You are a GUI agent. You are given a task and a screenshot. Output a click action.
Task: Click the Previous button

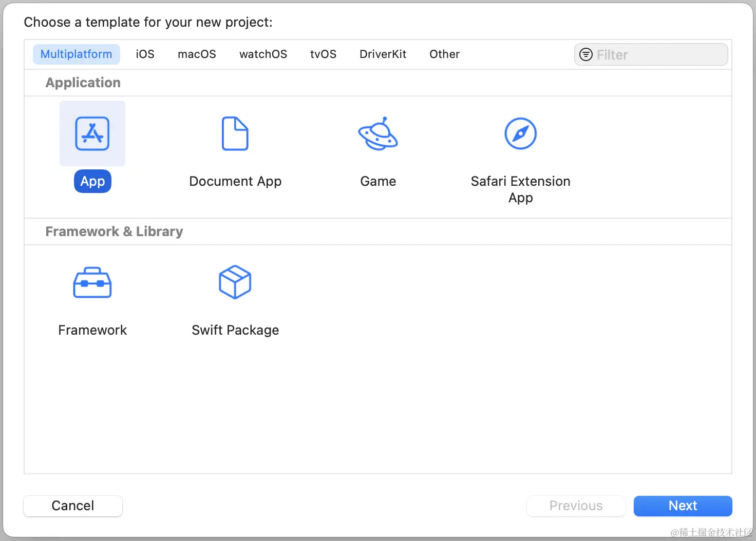[576, 506]
